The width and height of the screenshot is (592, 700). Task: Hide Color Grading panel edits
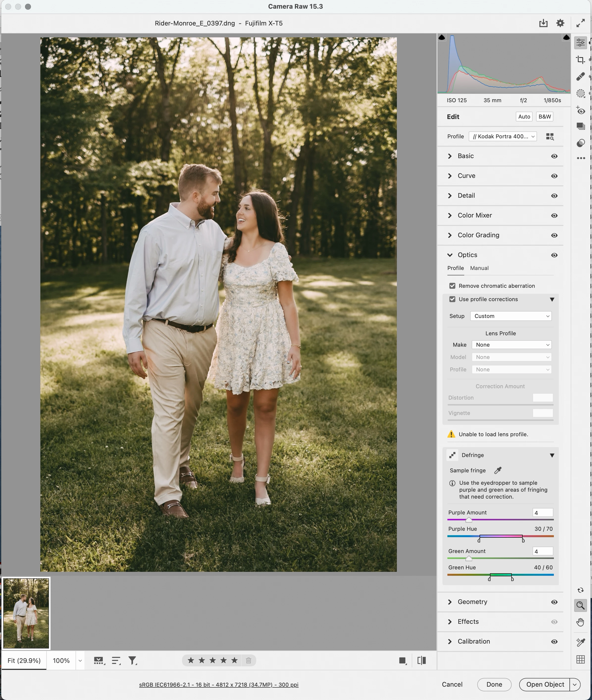tap(554, 235)
